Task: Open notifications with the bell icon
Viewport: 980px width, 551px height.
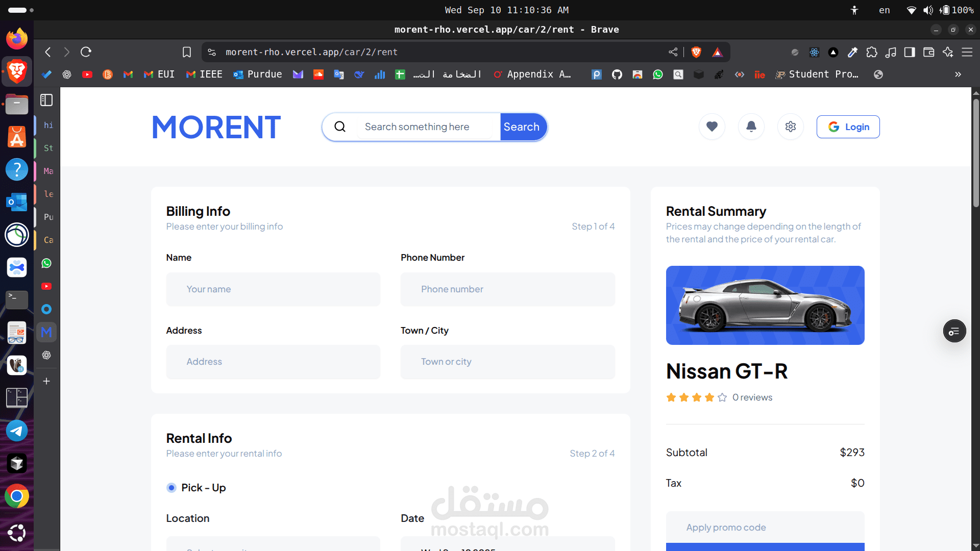Action: pos(751,127)
